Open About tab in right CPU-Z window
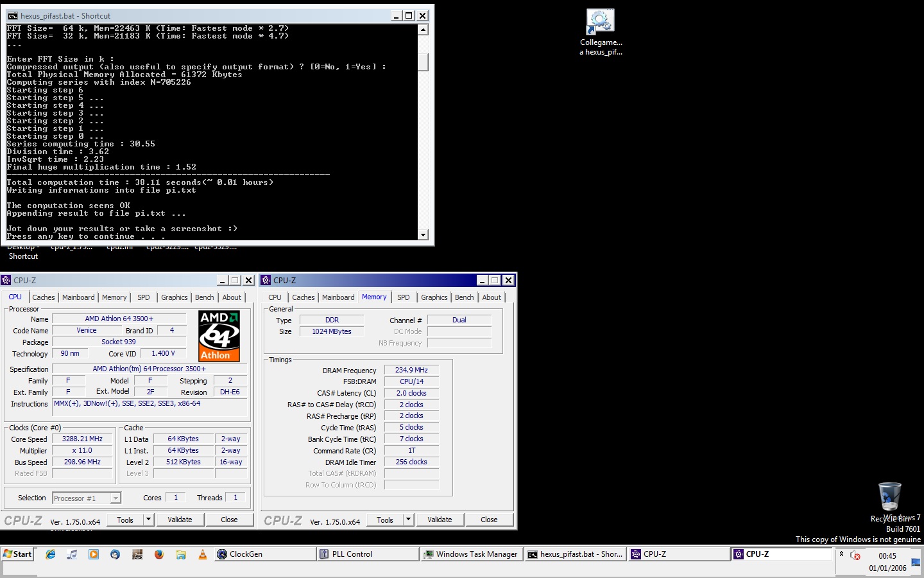Screen dimensions: 924x578 [492, 297]
